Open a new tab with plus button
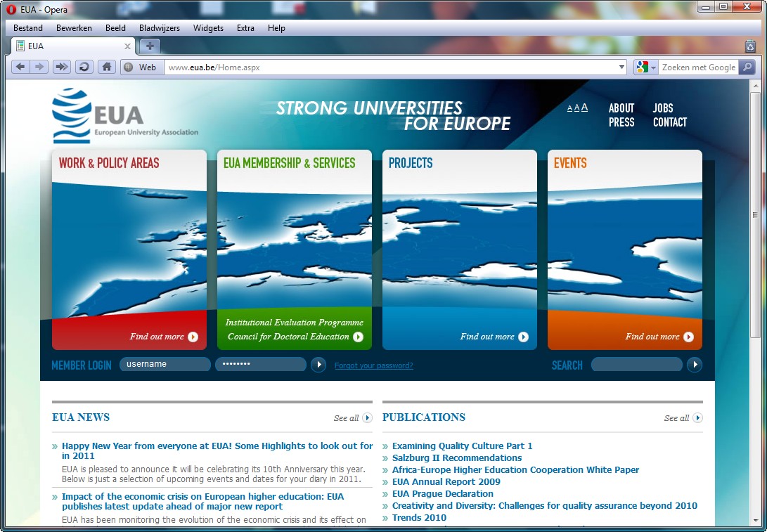Image resolution: width=767 pixels, height=532 pixels. (x=150, y=46)
